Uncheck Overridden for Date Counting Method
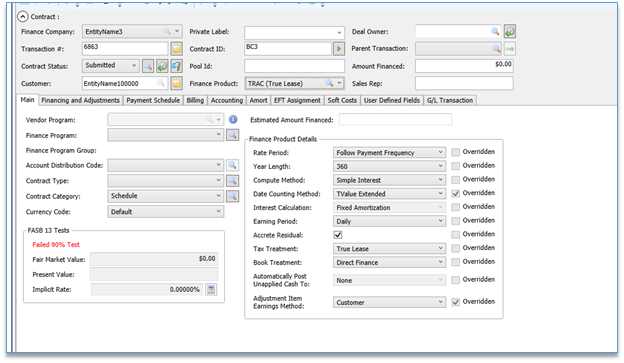Viewport: 624px width, 363px height. 456,193
